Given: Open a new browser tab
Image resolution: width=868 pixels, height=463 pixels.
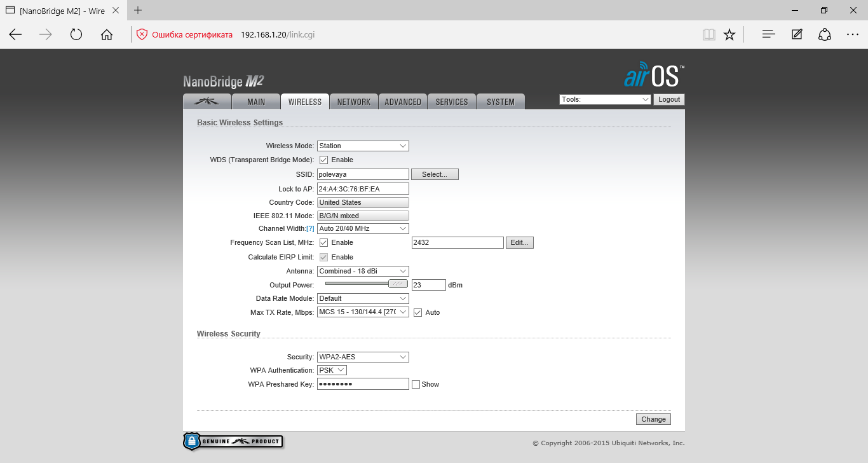Looking at the screenshot, I should pos(138,10).
